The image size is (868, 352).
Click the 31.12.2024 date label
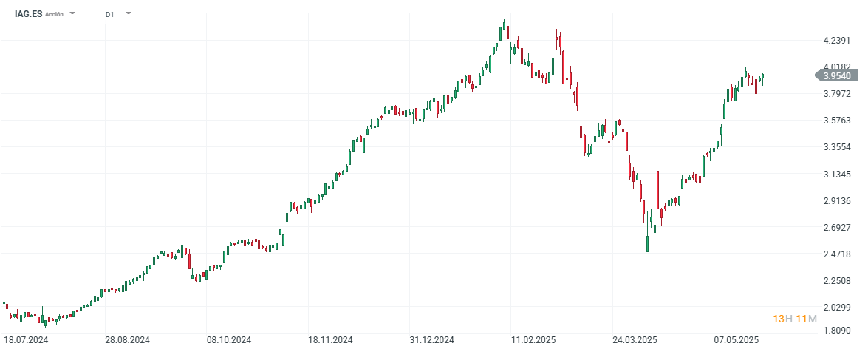(431, 340)
